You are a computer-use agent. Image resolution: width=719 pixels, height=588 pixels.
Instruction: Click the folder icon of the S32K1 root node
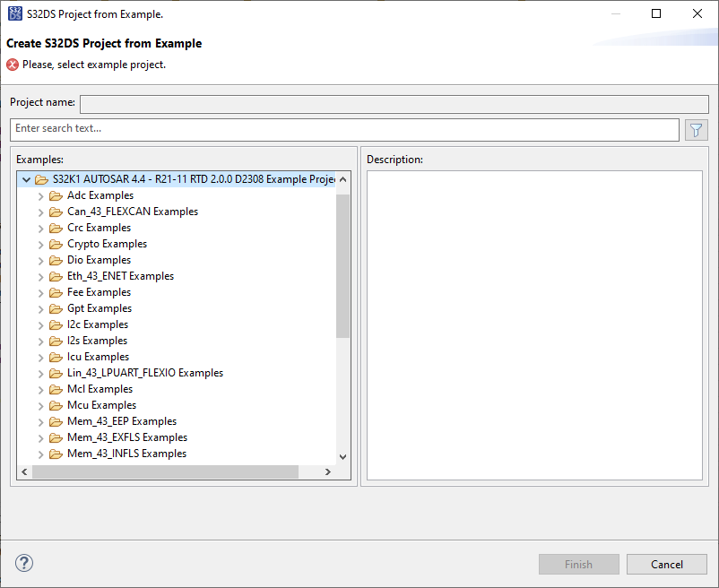(42, 178)
